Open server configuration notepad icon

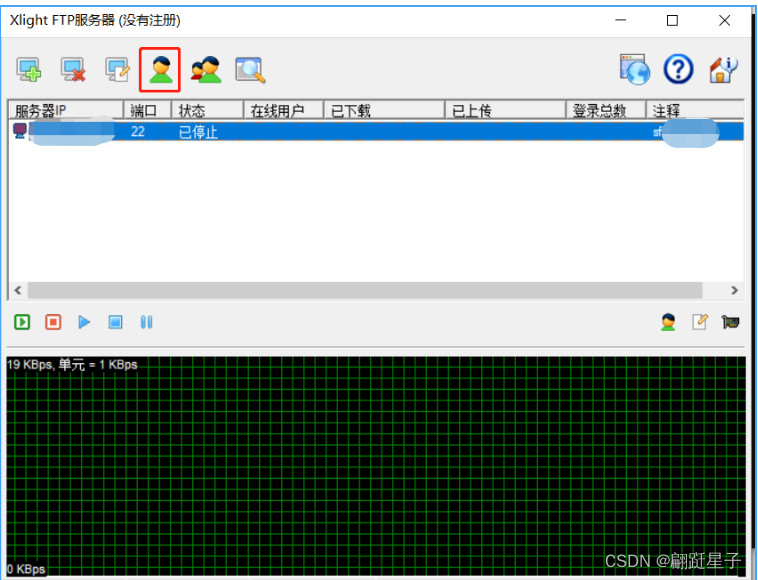point(700,322)
